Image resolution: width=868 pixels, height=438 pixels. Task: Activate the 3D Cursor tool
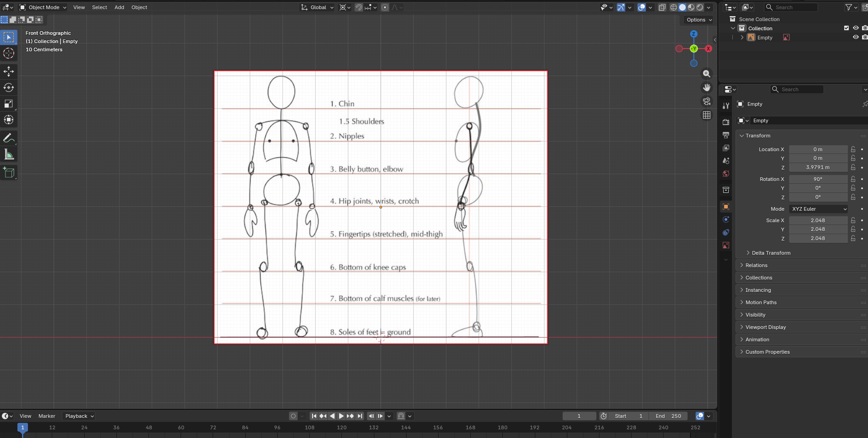pos(9,53)
